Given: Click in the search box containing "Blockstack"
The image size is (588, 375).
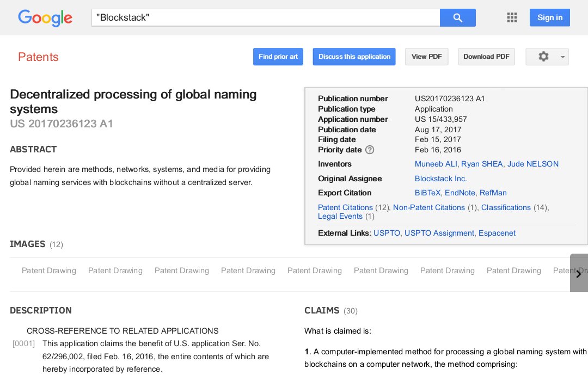Looking at the screenshot, I should point(266,17).
